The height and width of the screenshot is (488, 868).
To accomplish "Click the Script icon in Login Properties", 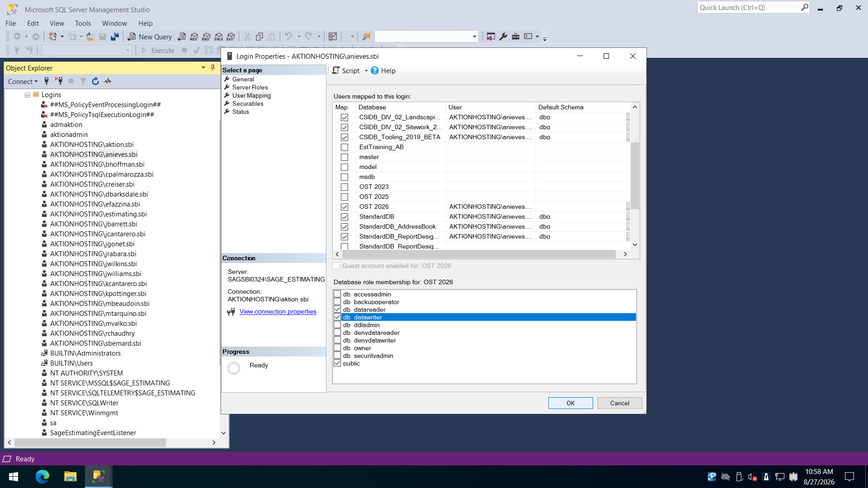I will (336, 70).
